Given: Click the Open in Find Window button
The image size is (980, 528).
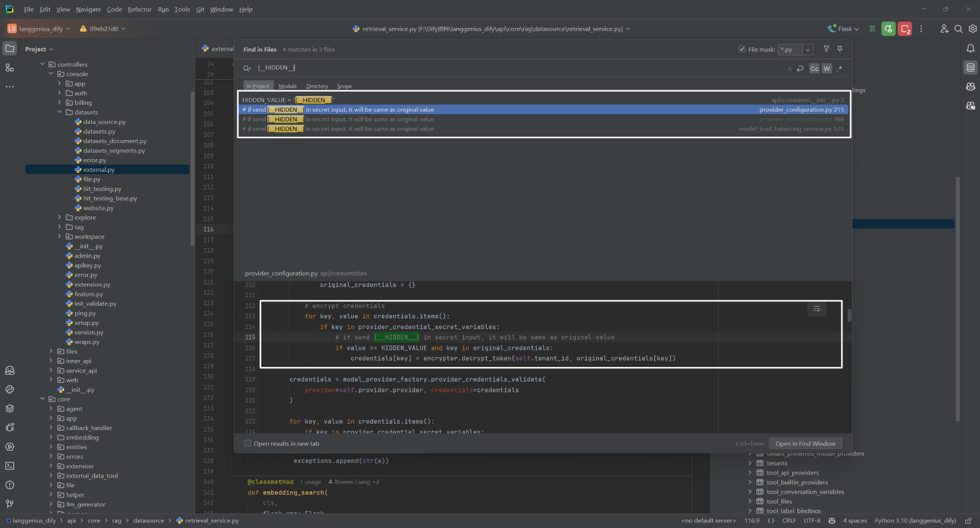Looking at the screenshot, I should pos(805,443).
